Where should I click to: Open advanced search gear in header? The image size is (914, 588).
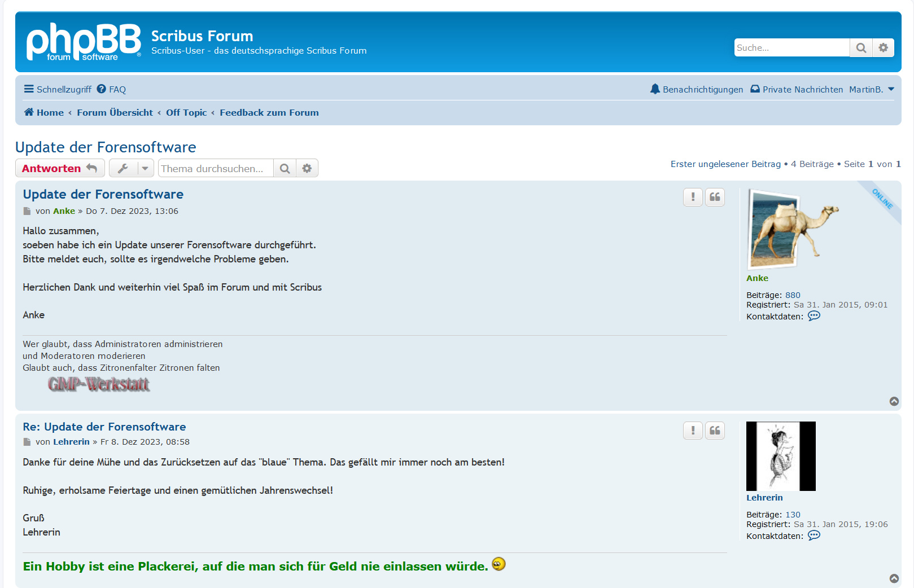[x=884, y=48]
